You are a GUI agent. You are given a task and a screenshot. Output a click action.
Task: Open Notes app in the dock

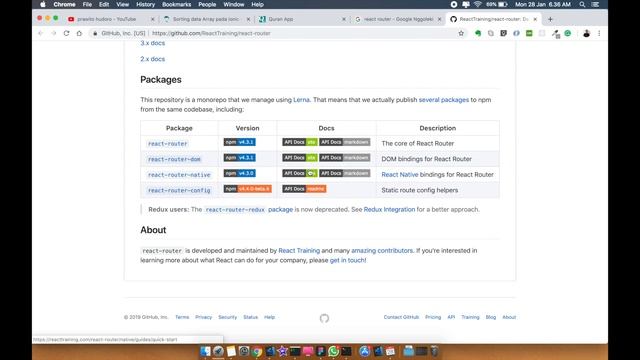click(x=231, y=351)
